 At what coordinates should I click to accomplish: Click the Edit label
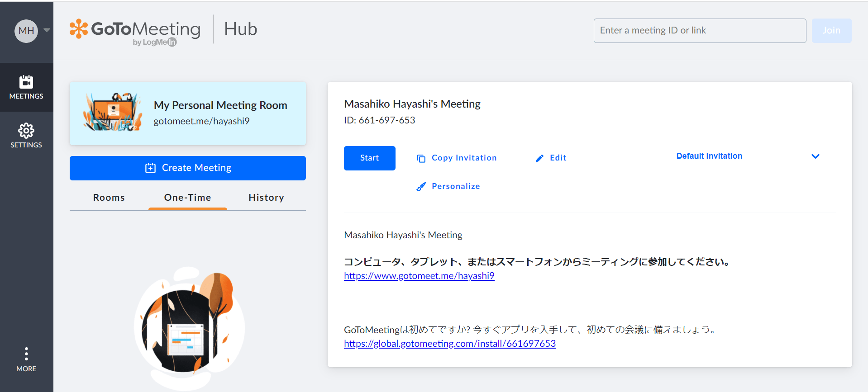pyautogui.click(x=558, y=158)
